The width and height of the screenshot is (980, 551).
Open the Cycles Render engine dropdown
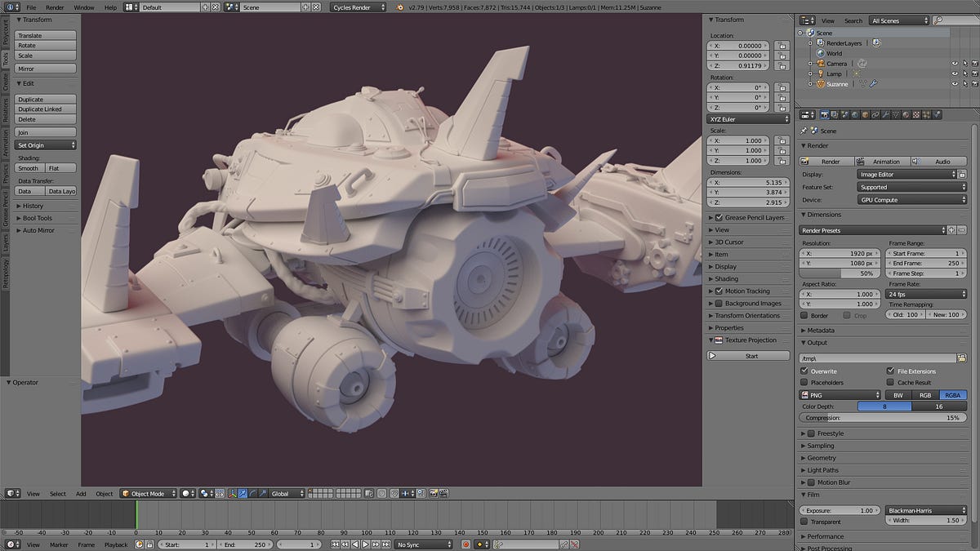pyautogui.click(x=359, y=7)
